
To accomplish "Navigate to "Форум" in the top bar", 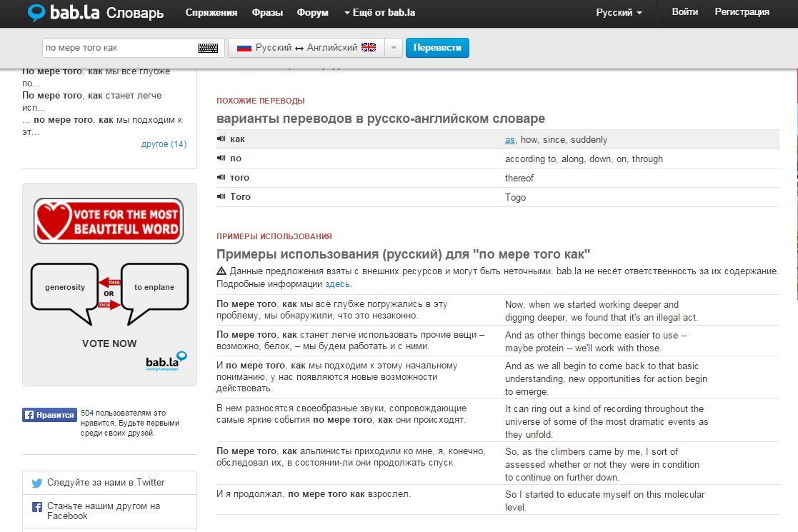I will [x=312, y=13].
